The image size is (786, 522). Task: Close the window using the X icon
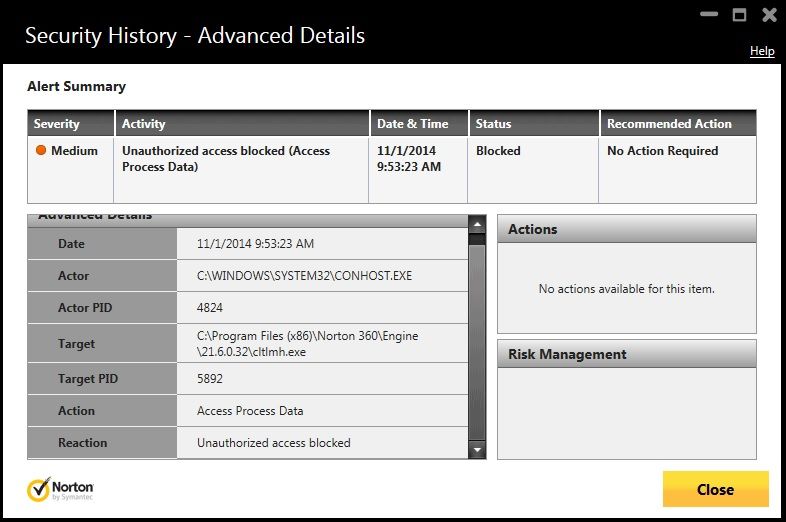(x=769, y=15)
